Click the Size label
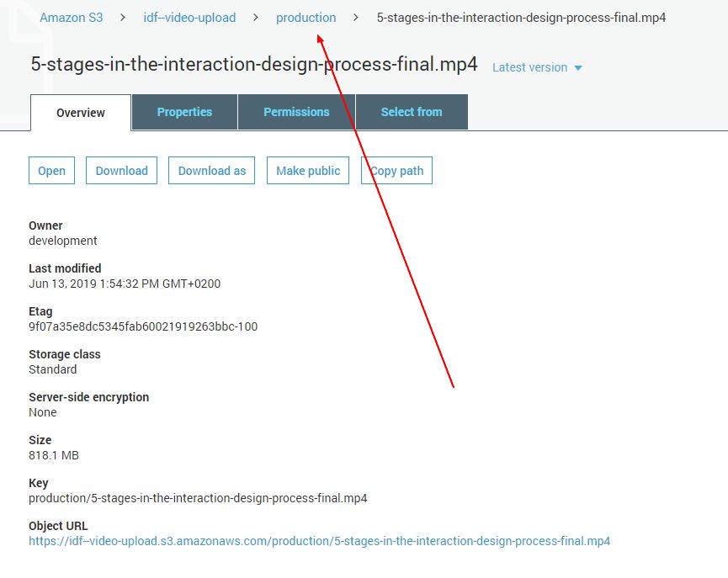This screenshot has width=728, height=578. click(x=40, y=440)
